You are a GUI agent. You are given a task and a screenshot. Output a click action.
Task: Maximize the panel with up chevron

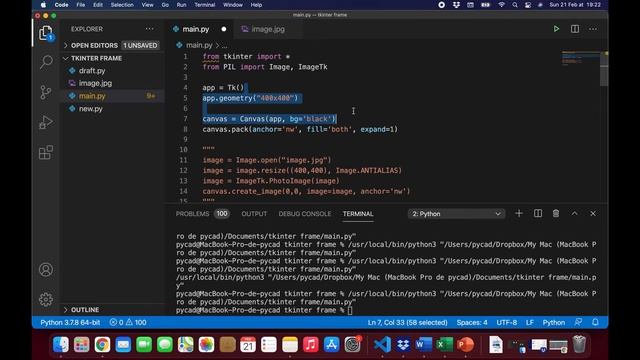[x=574, y=213]
